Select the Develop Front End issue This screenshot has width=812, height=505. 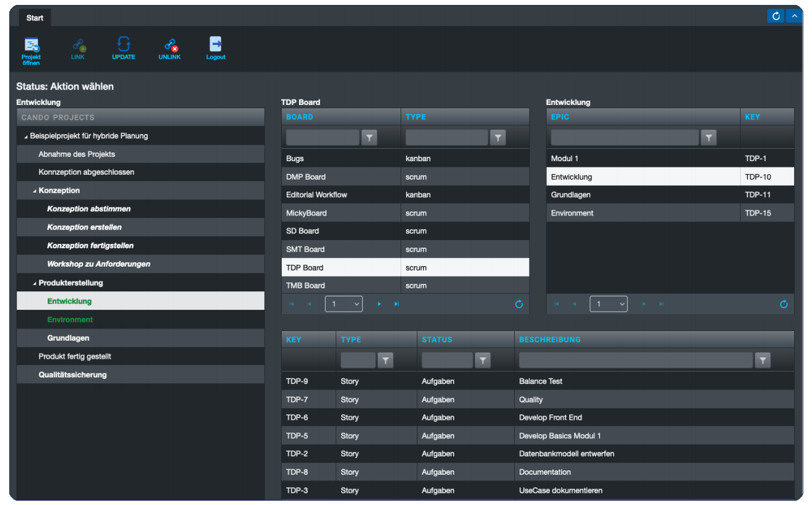coord(538,418)
